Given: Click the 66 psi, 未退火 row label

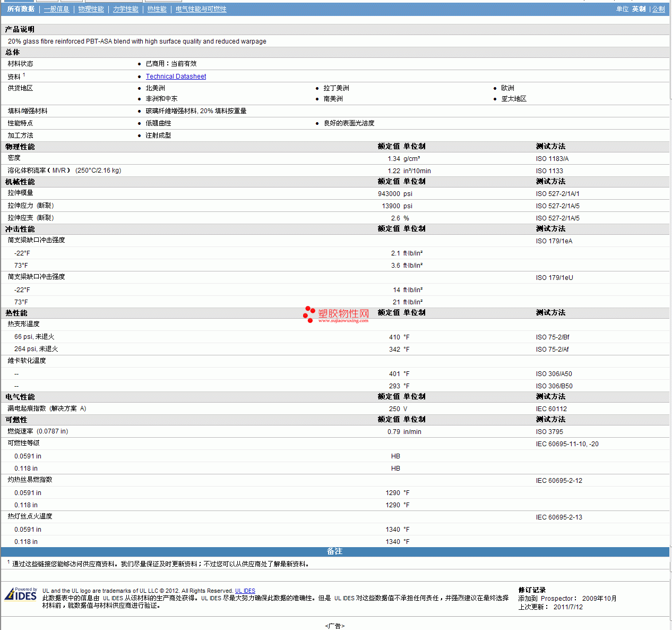Looking at the screenshot, I should [x=34, y=337].
